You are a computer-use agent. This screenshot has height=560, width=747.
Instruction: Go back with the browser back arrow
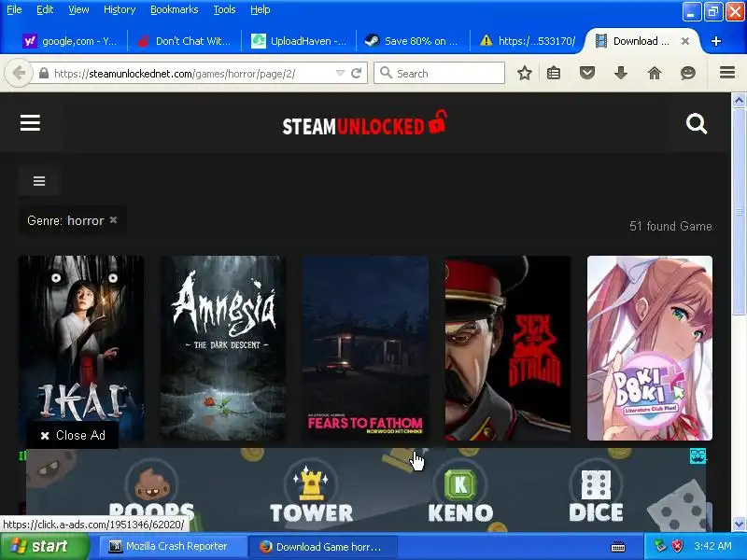[19, 74]
